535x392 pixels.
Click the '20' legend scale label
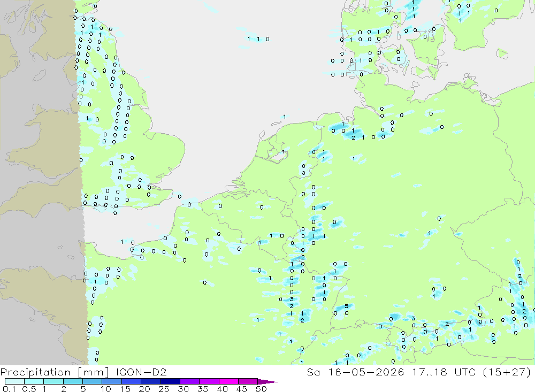tap(144, 389)
